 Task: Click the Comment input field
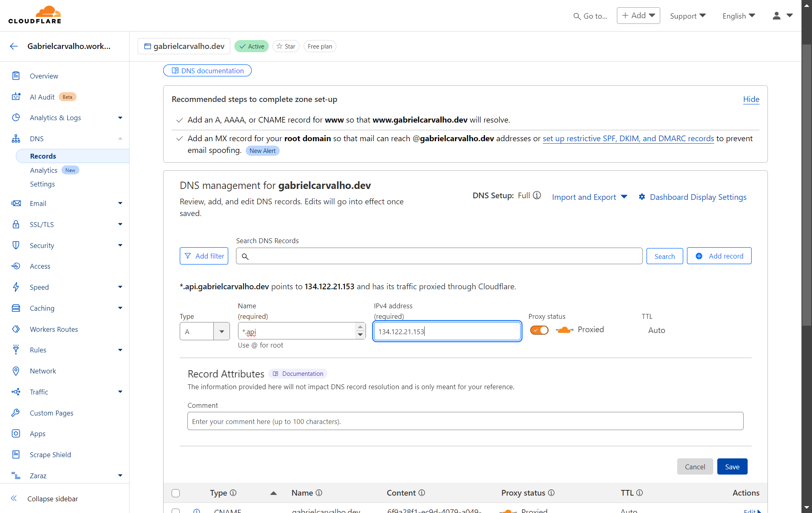(466, 421)
